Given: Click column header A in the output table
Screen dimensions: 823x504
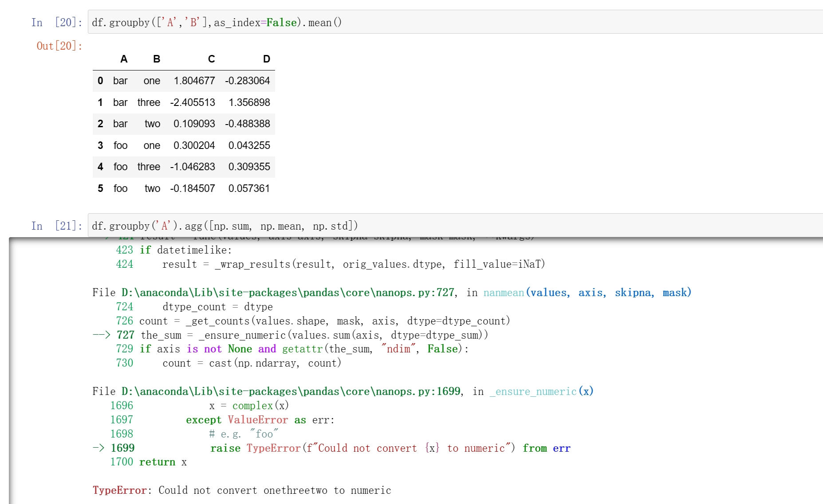Looking at the screenshot, I should (124, 59).
